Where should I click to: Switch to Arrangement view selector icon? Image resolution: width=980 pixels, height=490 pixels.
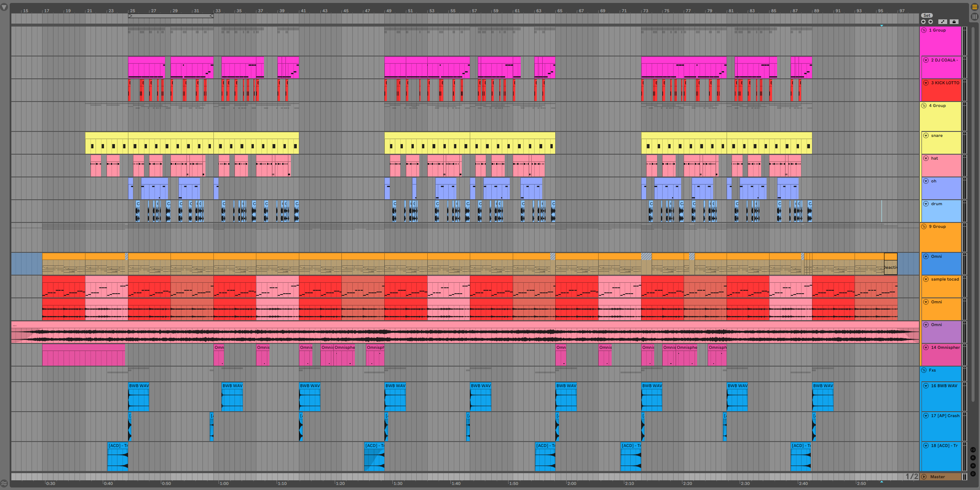975,7
